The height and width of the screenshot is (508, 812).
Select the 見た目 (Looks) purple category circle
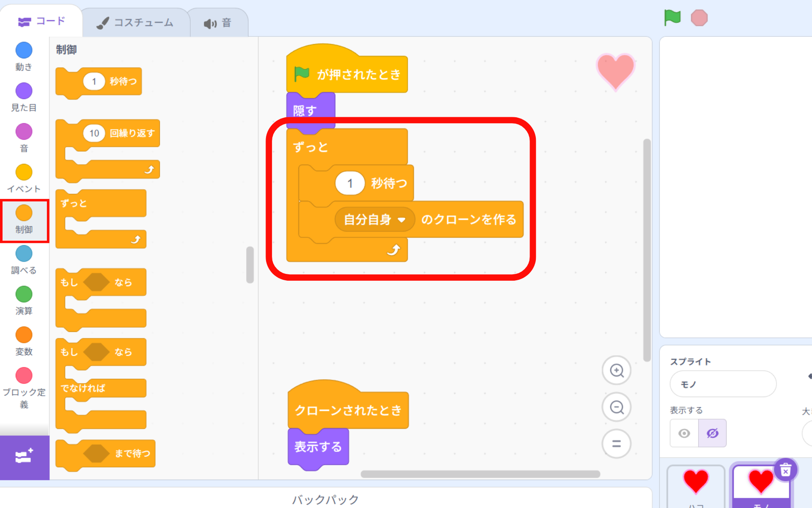coord(24,91)
